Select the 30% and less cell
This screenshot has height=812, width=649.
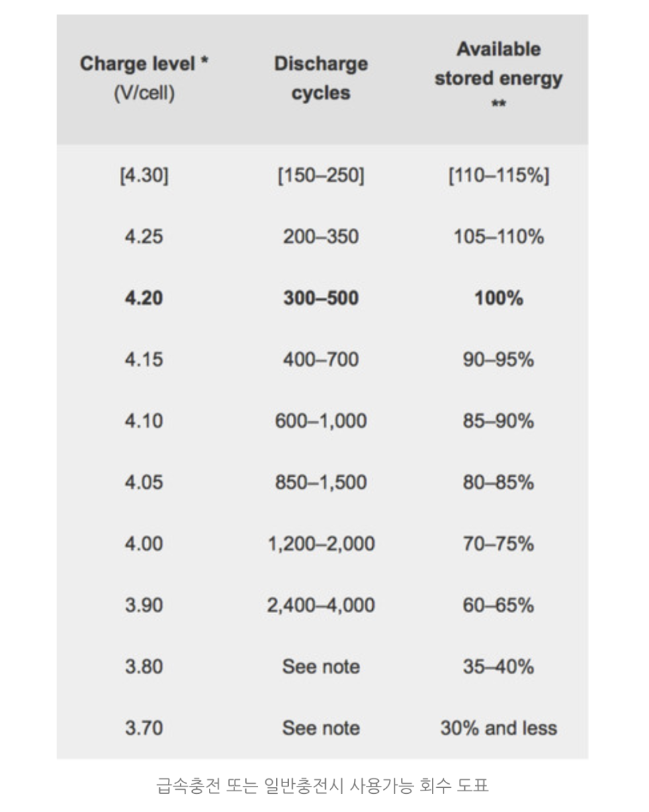pyautogui.click(x=498, y=728)
